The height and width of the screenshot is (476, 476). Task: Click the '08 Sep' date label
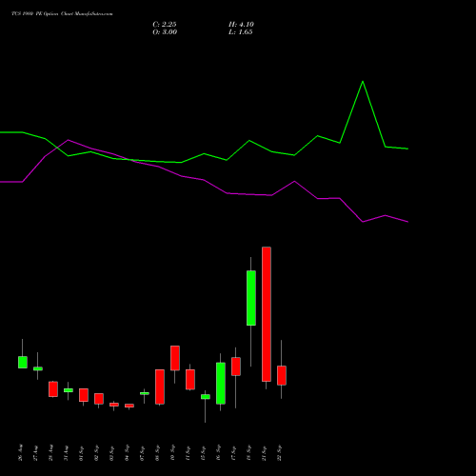158,452
